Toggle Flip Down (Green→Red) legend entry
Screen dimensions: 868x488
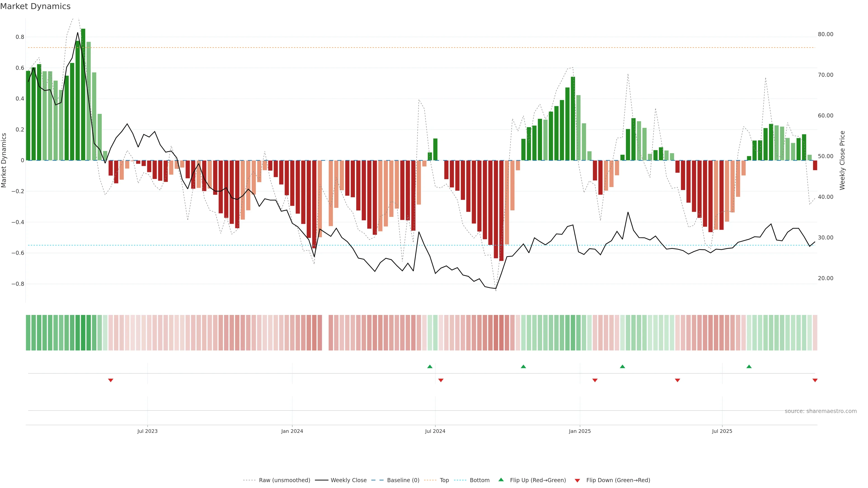(x=618, y=480)
